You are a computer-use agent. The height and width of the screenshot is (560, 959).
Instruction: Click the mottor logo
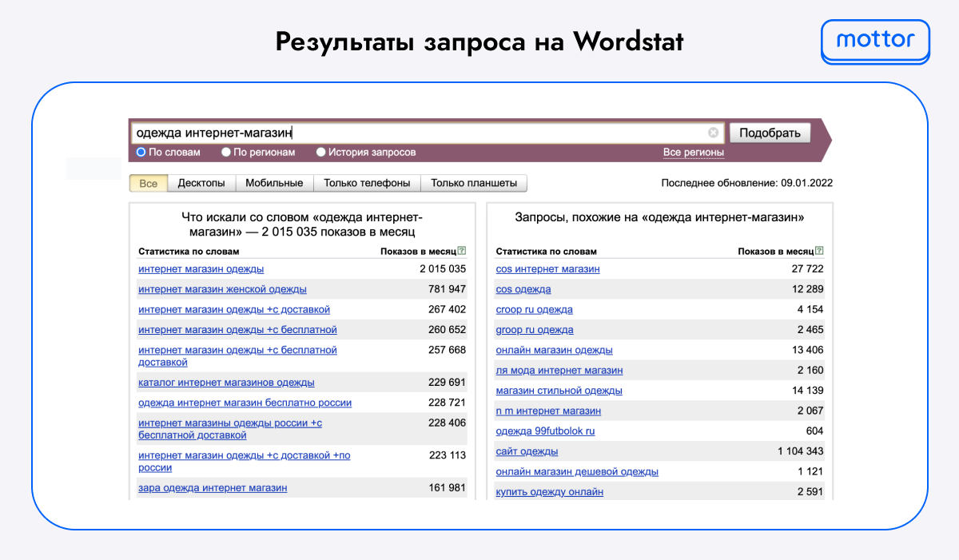pyautogui.click(x=875, y=41)
